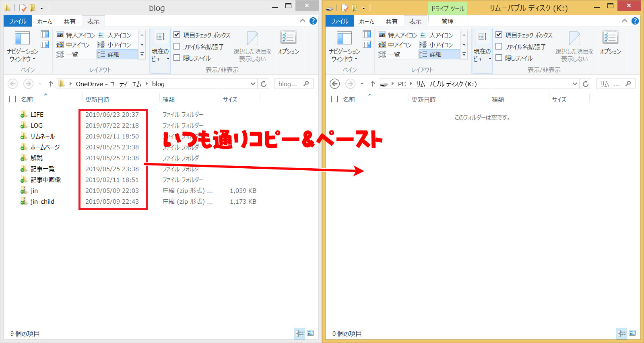Collapse the ribbon in blog window
The height and width of the screenshot is (343, 644).
(303, 21)
